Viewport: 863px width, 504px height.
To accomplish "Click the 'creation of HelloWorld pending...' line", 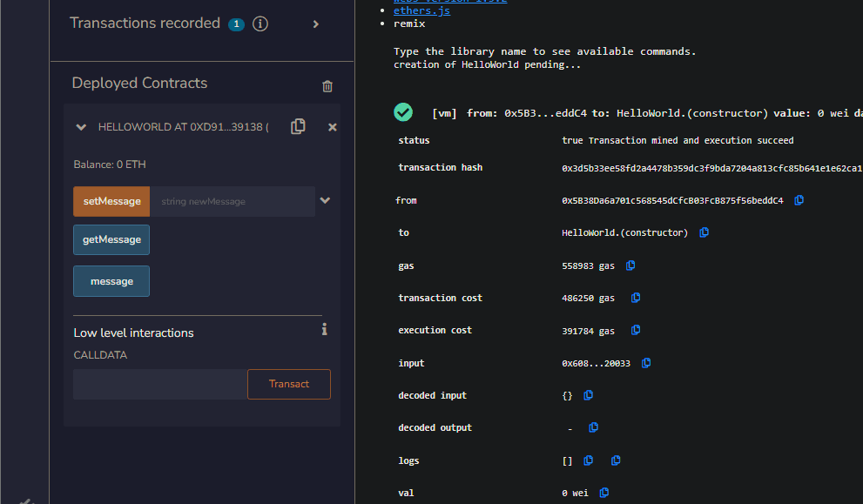I will tap(487, 65).
